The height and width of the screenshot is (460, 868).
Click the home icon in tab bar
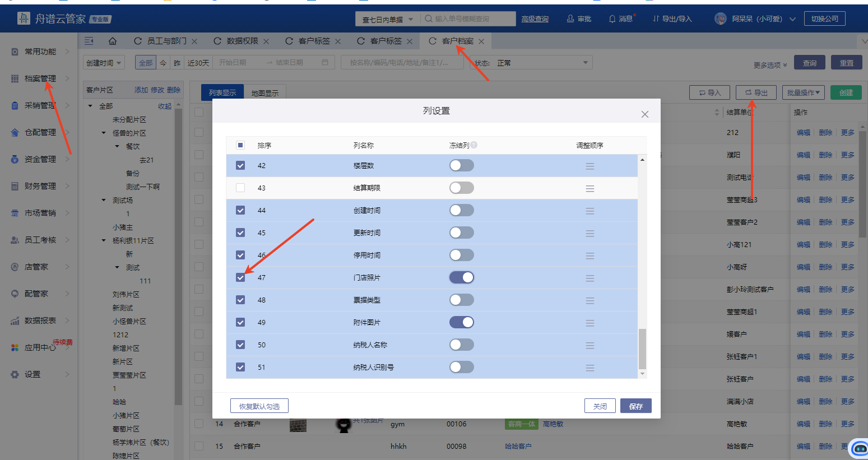pos(113,41)
